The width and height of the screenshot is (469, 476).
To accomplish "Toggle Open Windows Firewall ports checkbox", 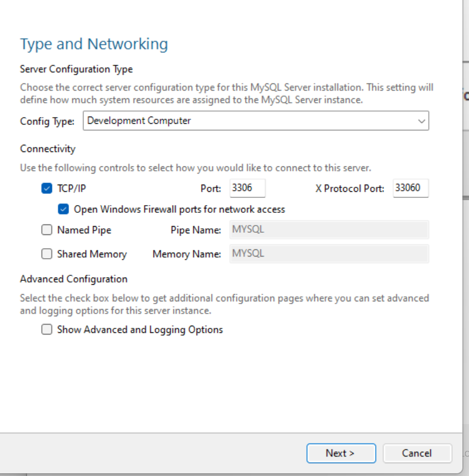I will [x=63, y=209].
